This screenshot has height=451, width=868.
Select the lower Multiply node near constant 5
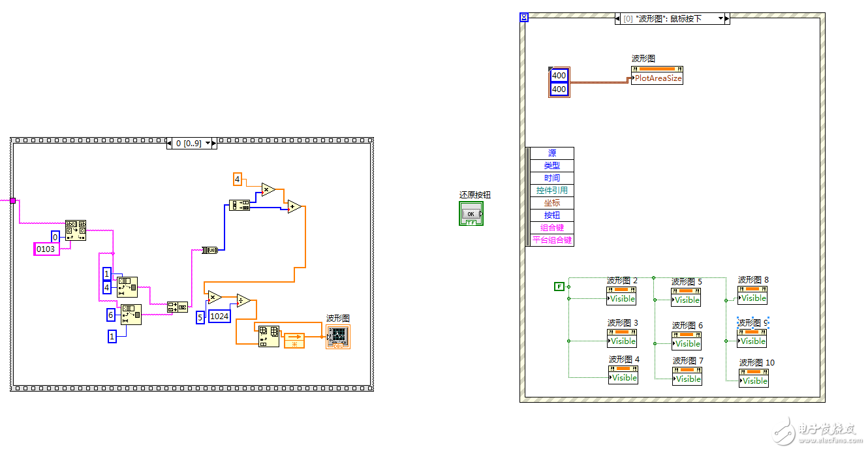pyautogui.click(x=214, y=298)
